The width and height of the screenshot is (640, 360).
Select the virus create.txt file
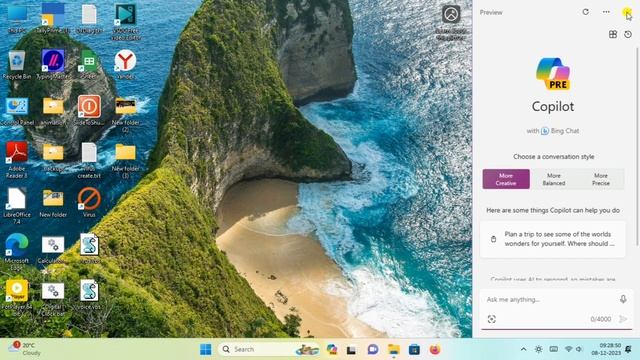pyautogui.click(x=89, y=160)
